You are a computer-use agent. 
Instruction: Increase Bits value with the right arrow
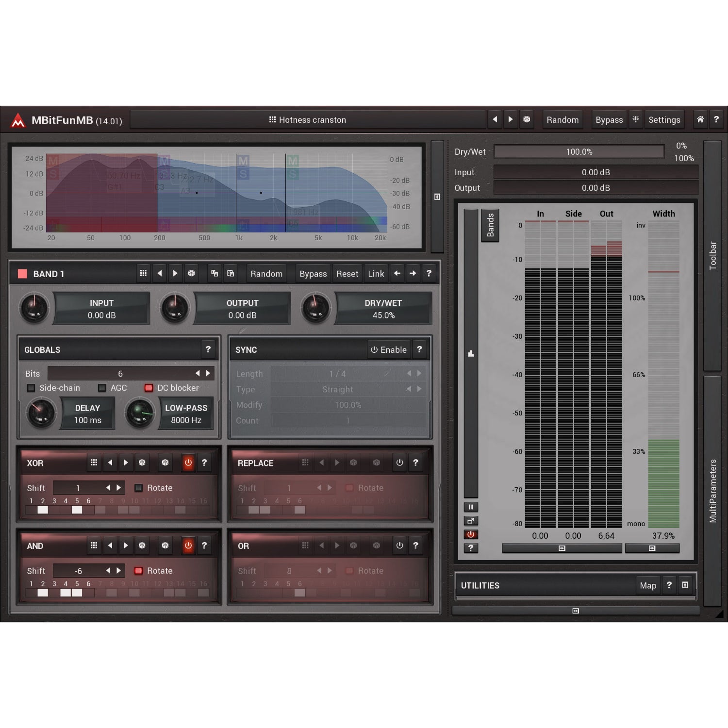click(x=208, y=373)
